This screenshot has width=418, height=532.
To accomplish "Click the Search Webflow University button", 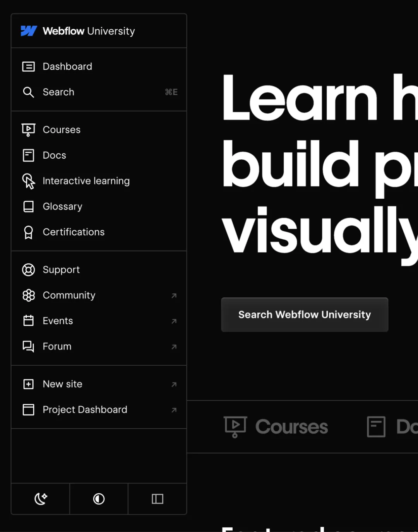I will click(304, 314).
